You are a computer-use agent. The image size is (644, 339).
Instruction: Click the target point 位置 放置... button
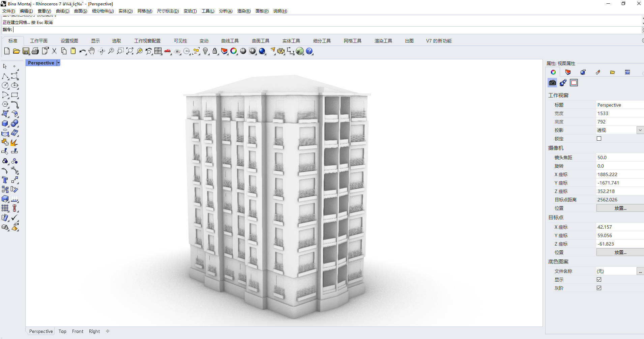pos(620,252)
